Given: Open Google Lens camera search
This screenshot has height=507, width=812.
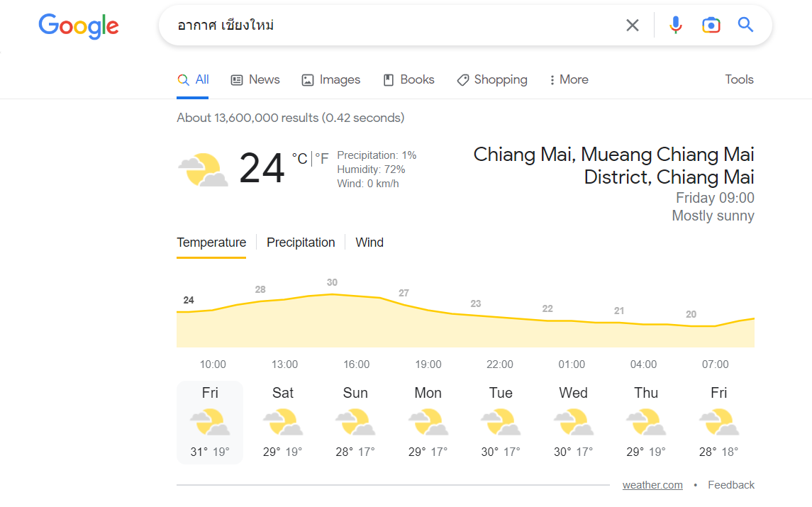Looking at the screenshot, I should (x=711, y=26).
